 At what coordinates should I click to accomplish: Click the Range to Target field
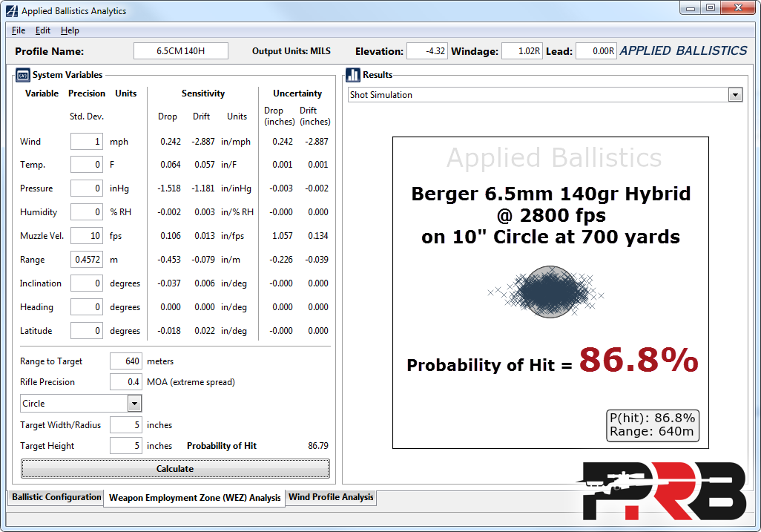point(125,361)
